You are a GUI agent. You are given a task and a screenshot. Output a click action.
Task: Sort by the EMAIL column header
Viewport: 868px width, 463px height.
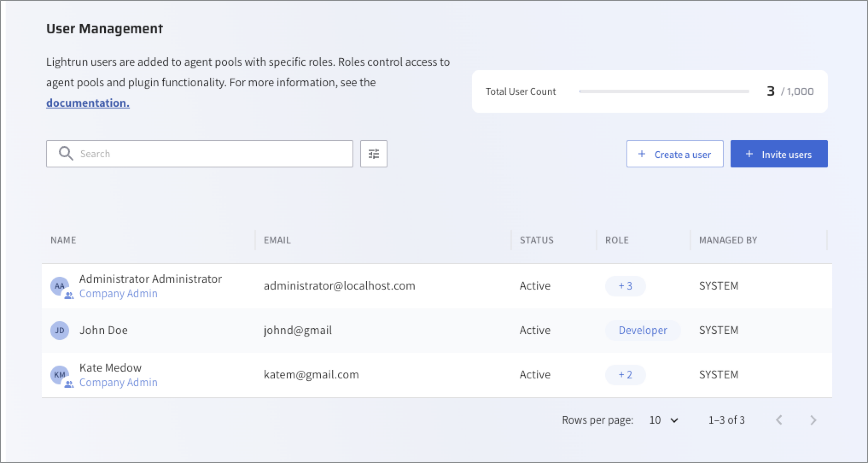pyautogui.click(x=277, y=240)
